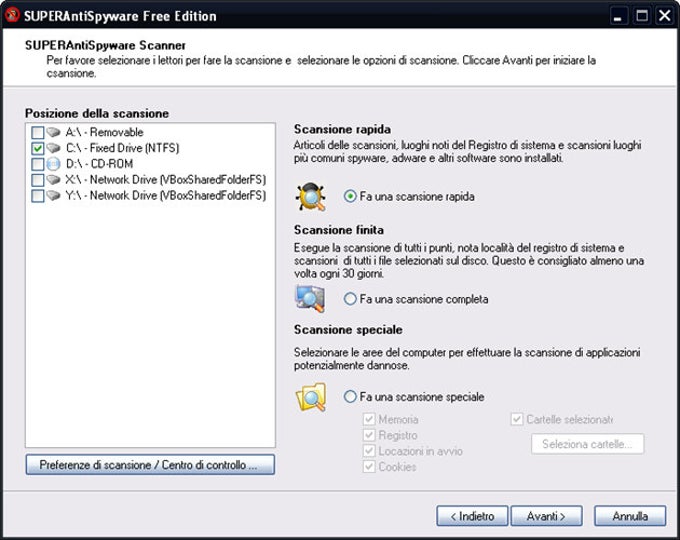Toggle the Memoria checkbox

click(369, 419)
